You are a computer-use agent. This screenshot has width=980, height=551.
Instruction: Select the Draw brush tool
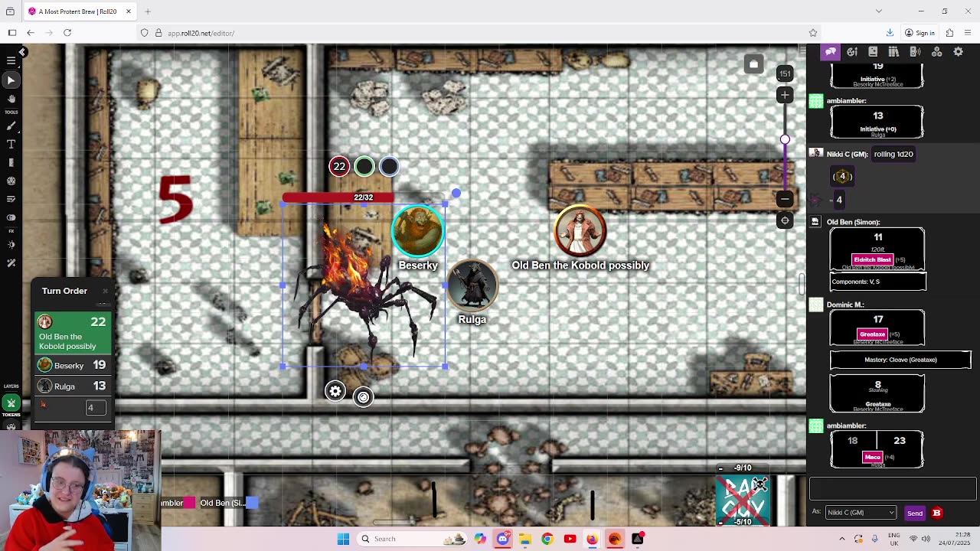pos(11,126)
